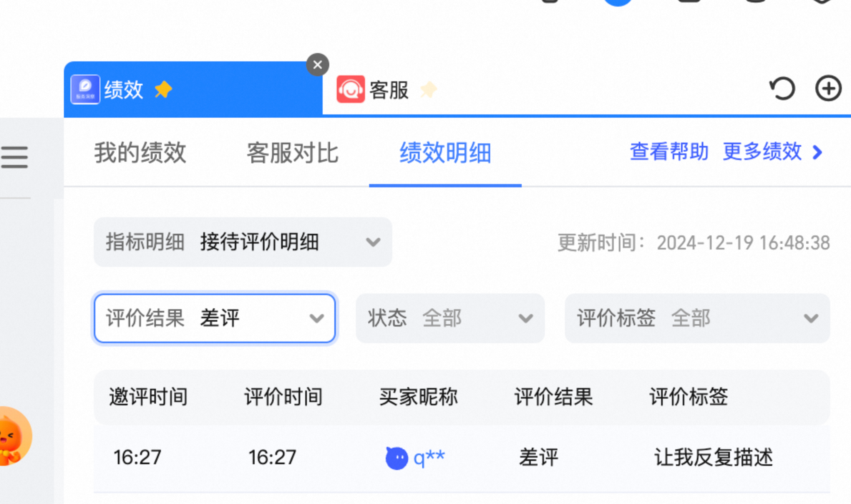Refresh the page with reload icon

tap(782, 88)
